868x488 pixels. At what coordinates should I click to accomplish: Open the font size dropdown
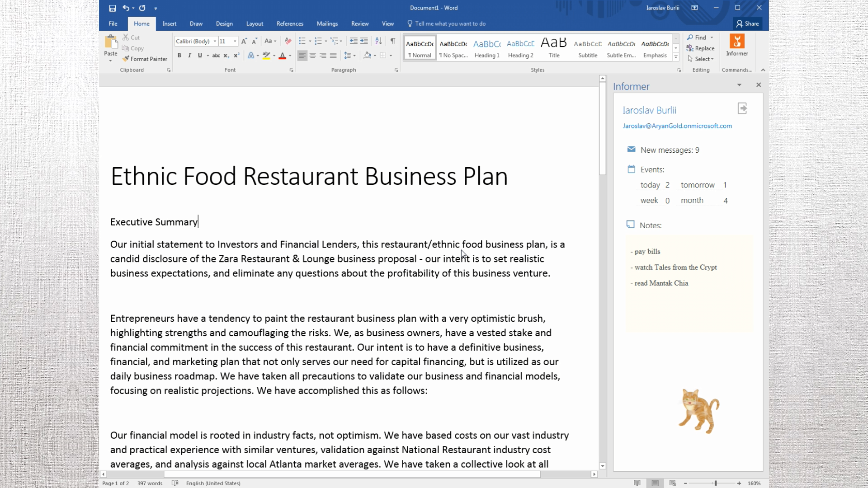235,41
